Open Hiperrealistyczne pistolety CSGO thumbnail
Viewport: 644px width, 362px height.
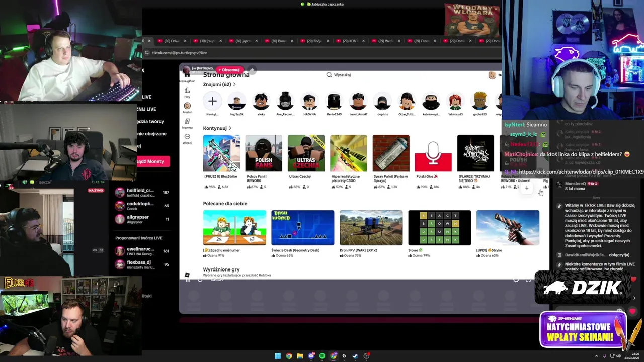pyautogui.click(x=348, y=153)
